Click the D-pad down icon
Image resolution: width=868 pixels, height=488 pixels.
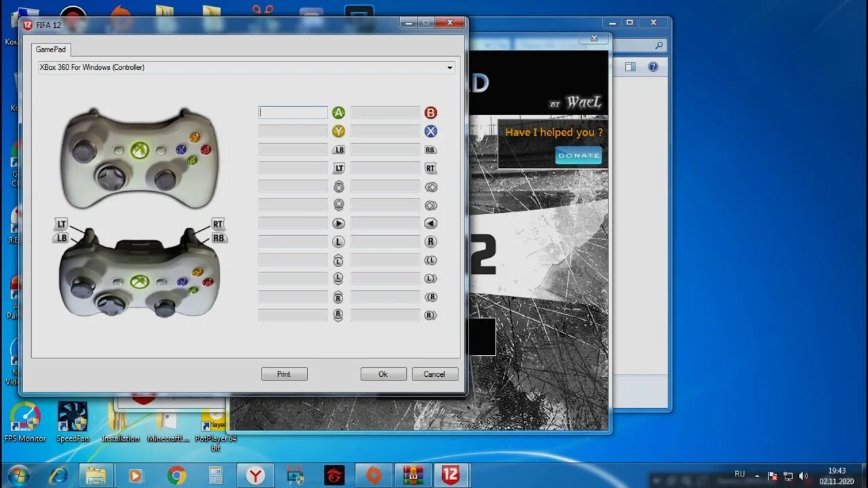click(338, 205)
